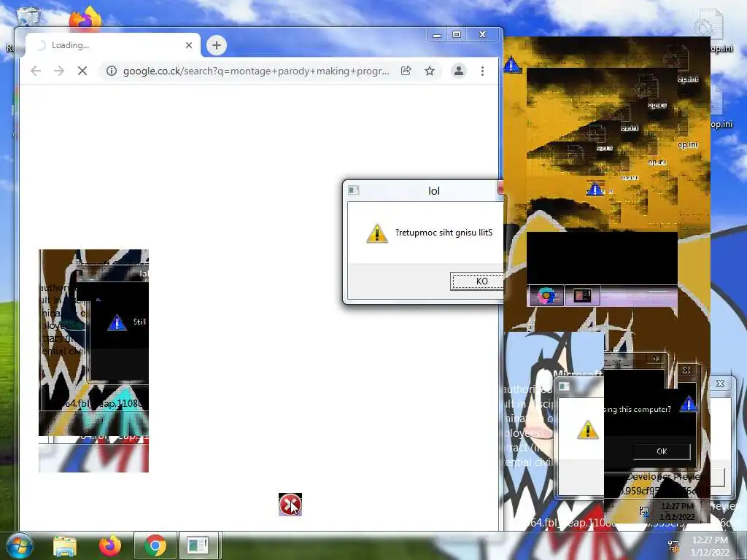Click the warning icon in lol dialog
The width and height of the screenshot is (747, 560).
[x=377, y=233]
